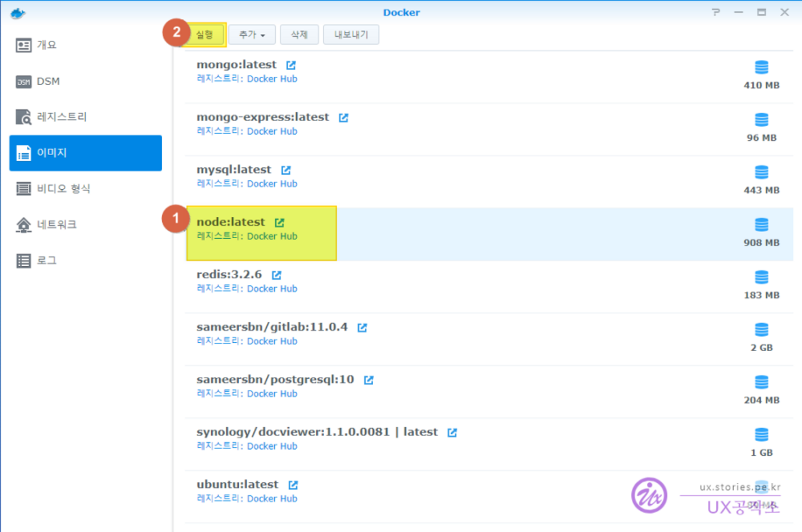Click the 내보내기 export button
Screen dimensions: 802x532
tap(351, 35)
